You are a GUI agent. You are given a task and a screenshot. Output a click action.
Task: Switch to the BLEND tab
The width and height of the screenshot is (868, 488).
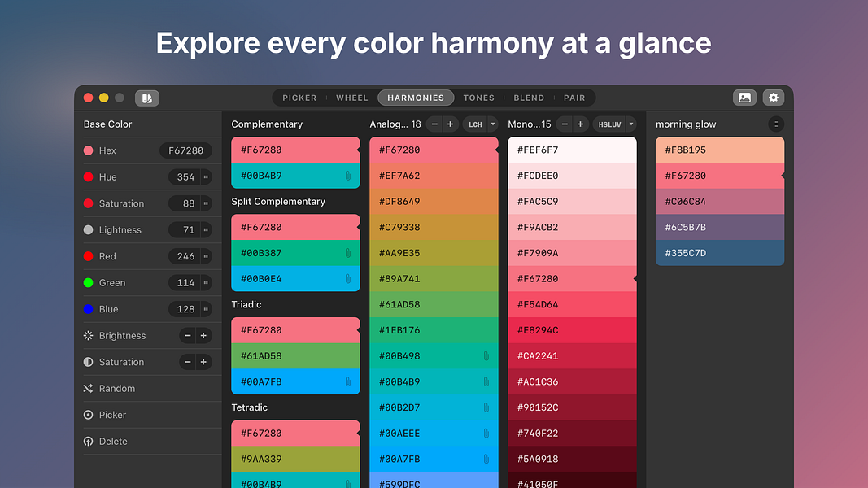[530, 98]
